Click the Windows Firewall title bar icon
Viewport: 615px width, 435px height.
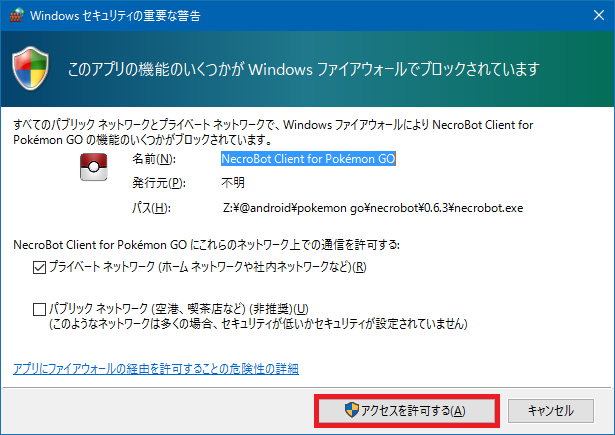(17, 15)
